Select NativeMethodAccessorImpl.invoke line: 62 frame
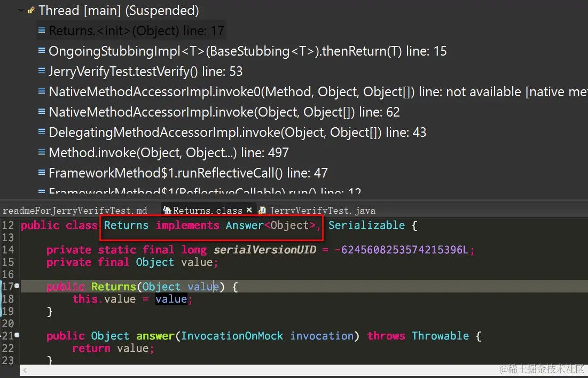 [x=224, y=112]
